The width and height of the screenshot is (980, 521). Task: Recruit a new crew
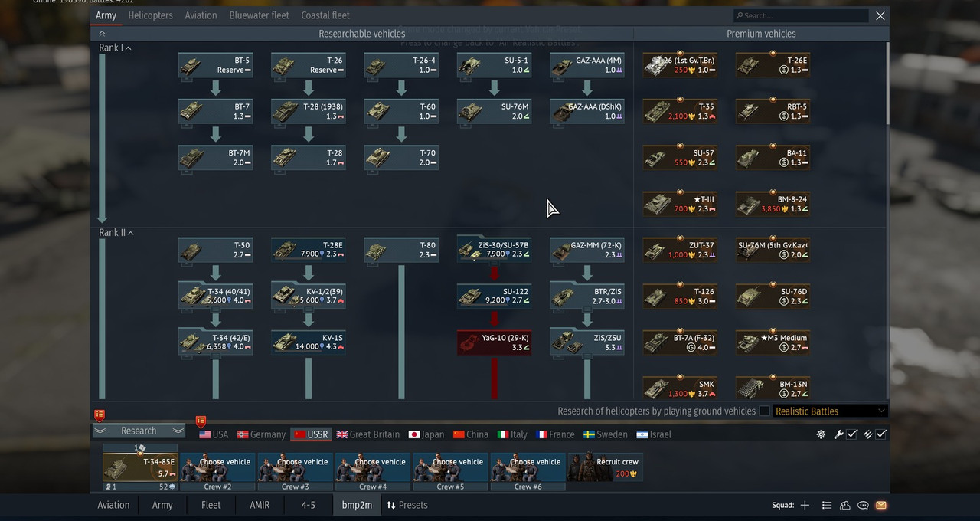point(605,467)
